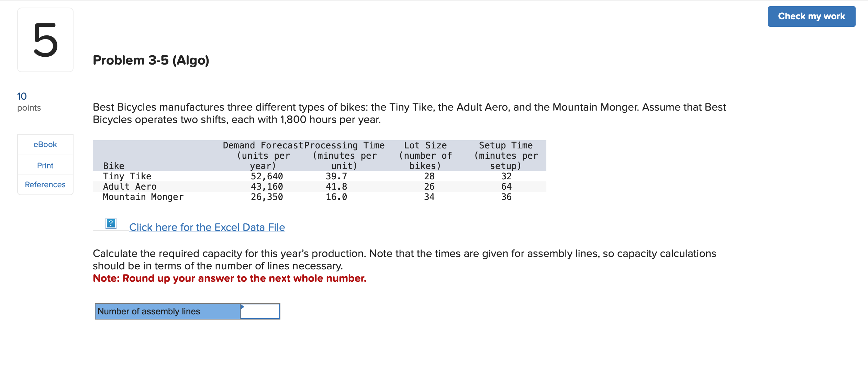Open 'Click here for the Excel Data File' link
The height and width of the screenshot is (369, 868).
207,227
